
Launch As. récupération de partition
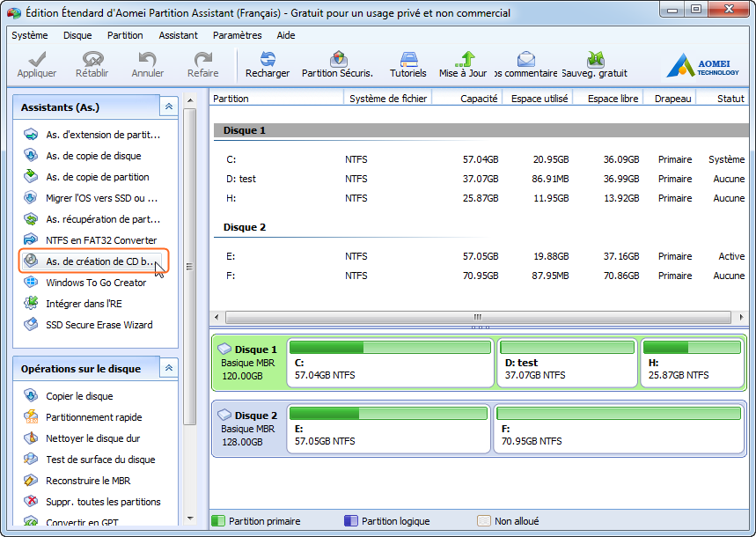pyautogui.click(x=92, y=219)
